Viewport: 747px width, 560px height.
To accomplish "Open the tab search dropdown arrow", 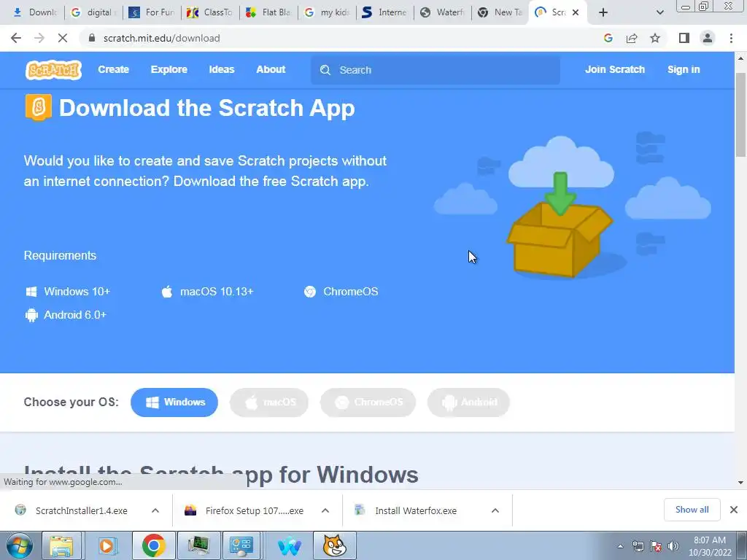I will pyautogui.click(x=659, y=12).
